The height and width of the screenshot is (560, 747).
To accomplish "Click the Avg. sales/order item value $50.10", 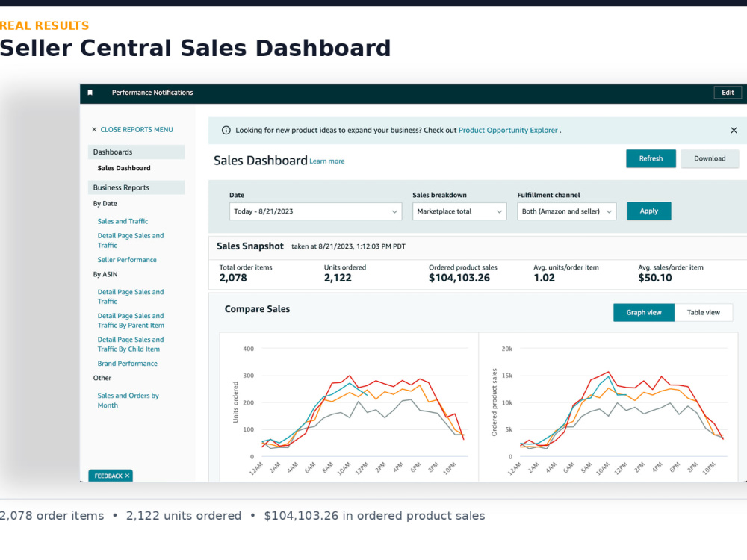I will tap(655, 278).
